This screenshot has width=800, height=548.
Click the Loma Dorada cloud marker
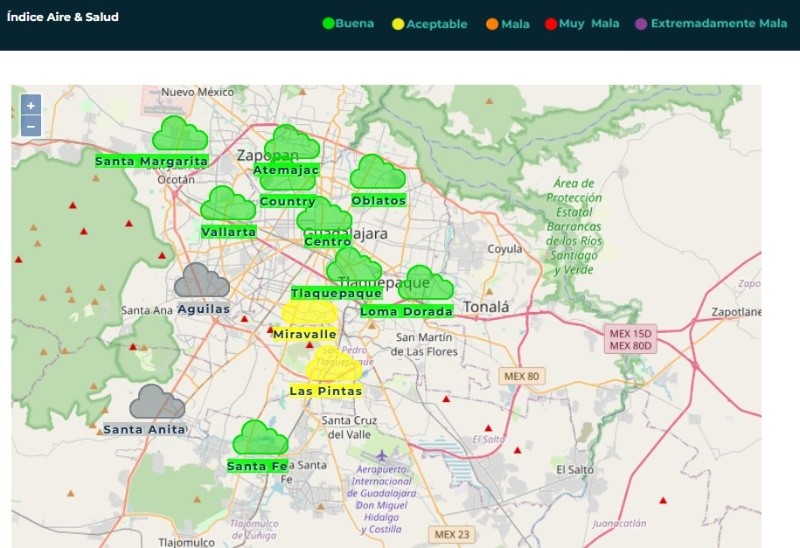(427, 284)
